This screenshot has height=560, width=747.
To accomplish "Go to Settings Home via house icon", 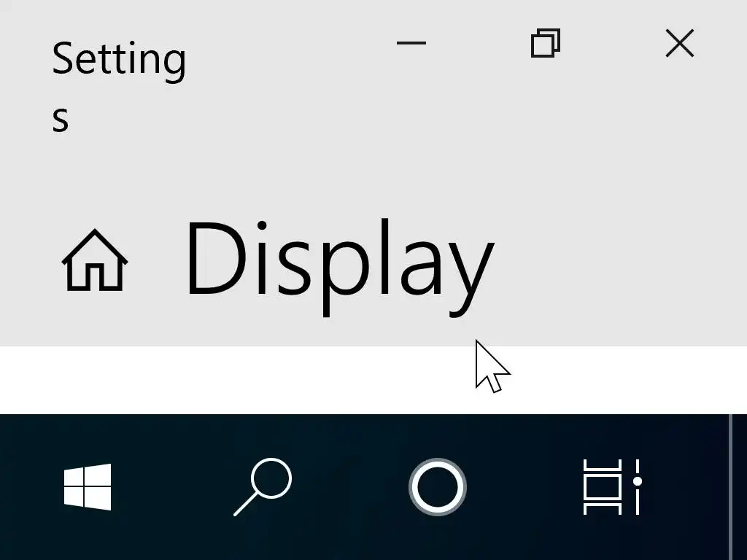I will click(x=94, y=260).
